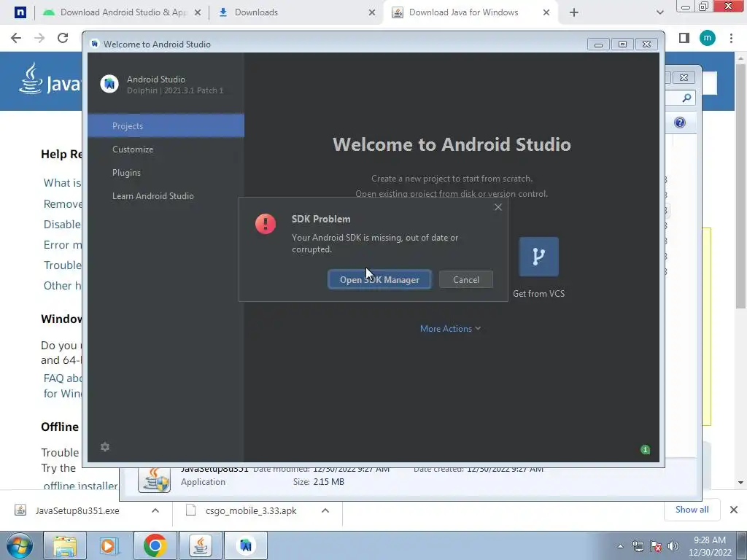
Task: Open the Chrome profile avatar
Action: click(708, 38)
